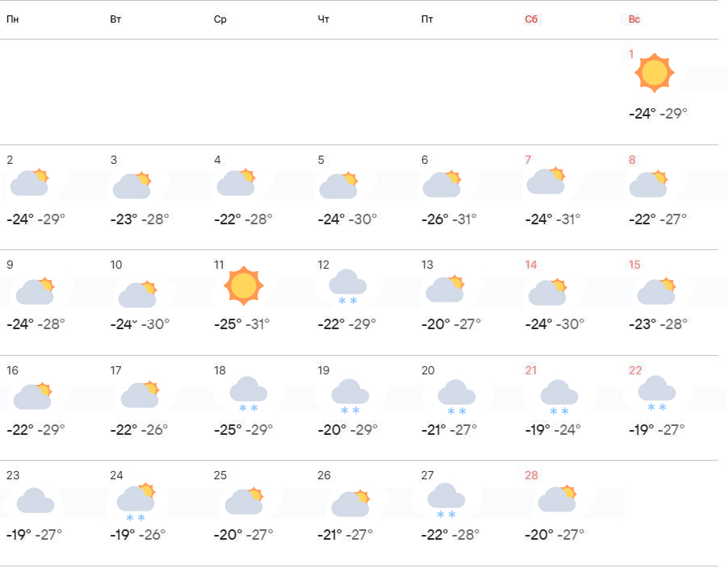Viewport: 728px width, 568px height.
Task: Select the snow cloud icon on day 27
Action: 446,499
